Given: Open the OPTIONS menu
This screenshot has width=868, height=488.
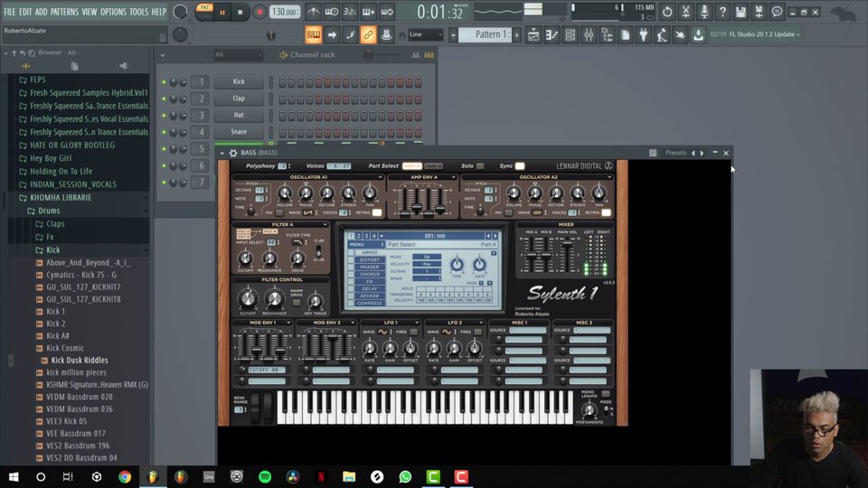Looking at the screenshot, I should tap(113, 12).
